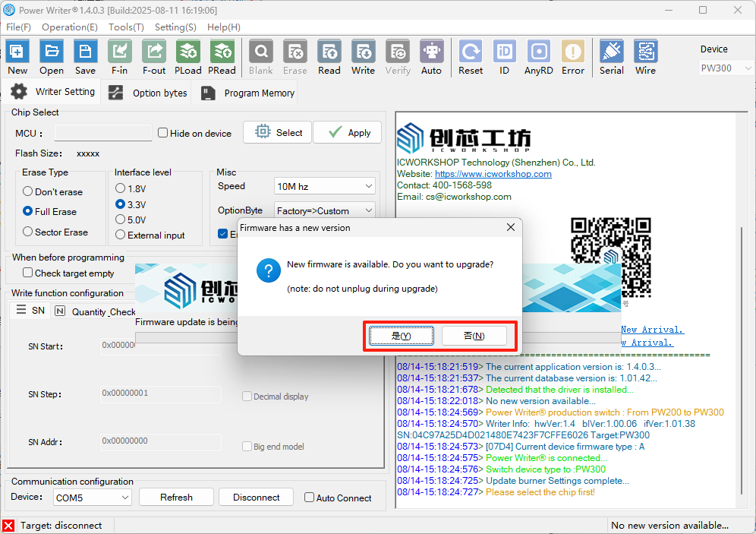
Task: Open the Error toolbar icon
Action: pos(573,57)
